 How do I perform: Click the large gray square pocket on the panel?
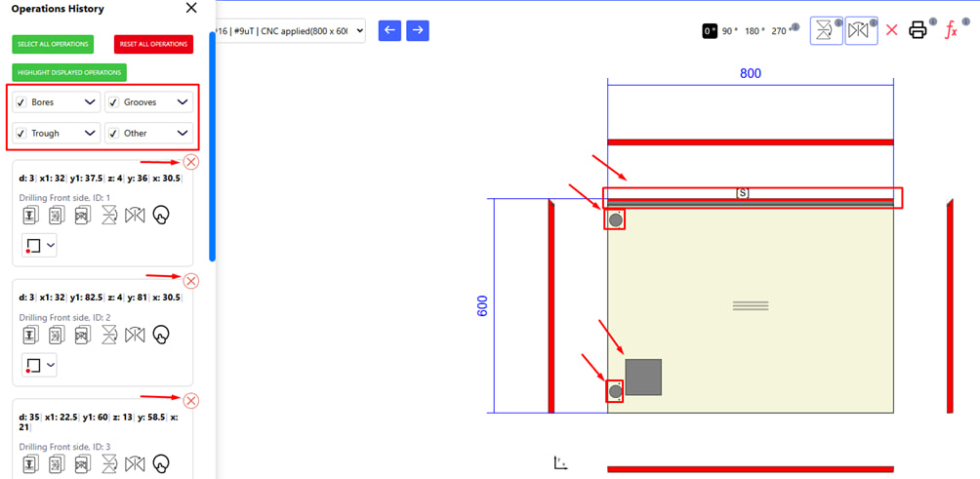point(643,377)
